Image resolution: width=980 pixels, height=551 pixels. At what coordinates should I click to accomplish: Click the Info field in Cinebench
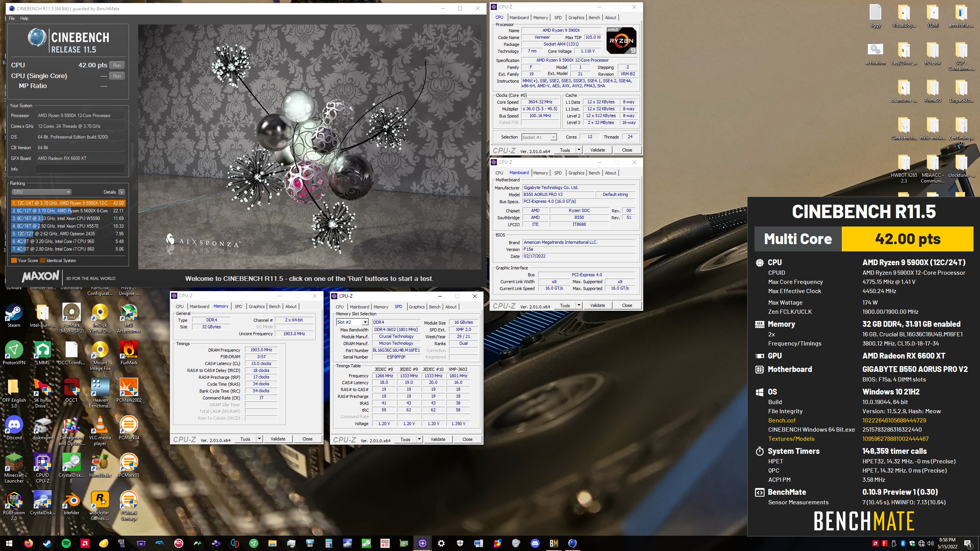coord(80,169)
